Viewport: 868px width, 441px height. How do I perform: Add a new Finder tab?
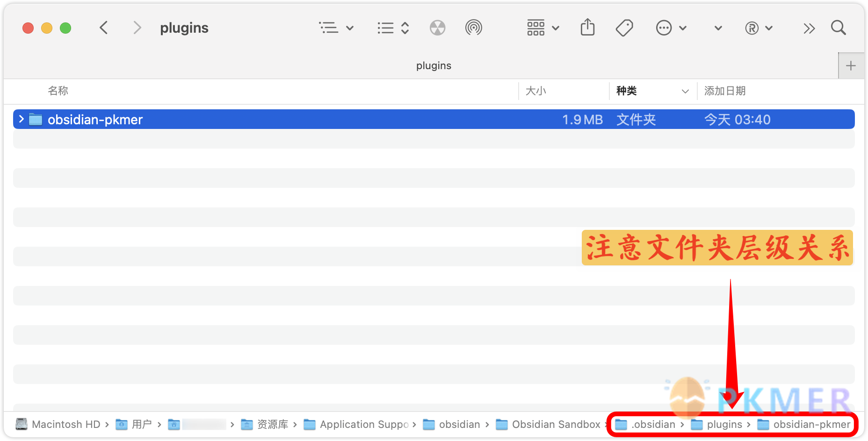tap(851, 66)
